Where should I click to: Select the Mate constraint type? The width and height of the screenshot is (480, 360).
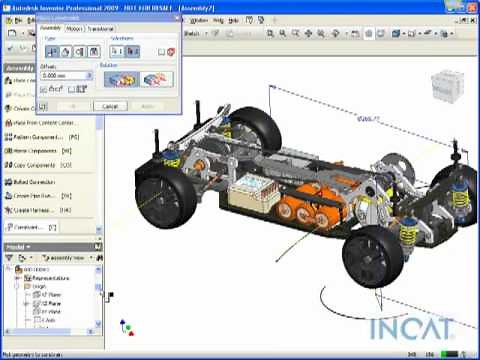tap(52, 52)
